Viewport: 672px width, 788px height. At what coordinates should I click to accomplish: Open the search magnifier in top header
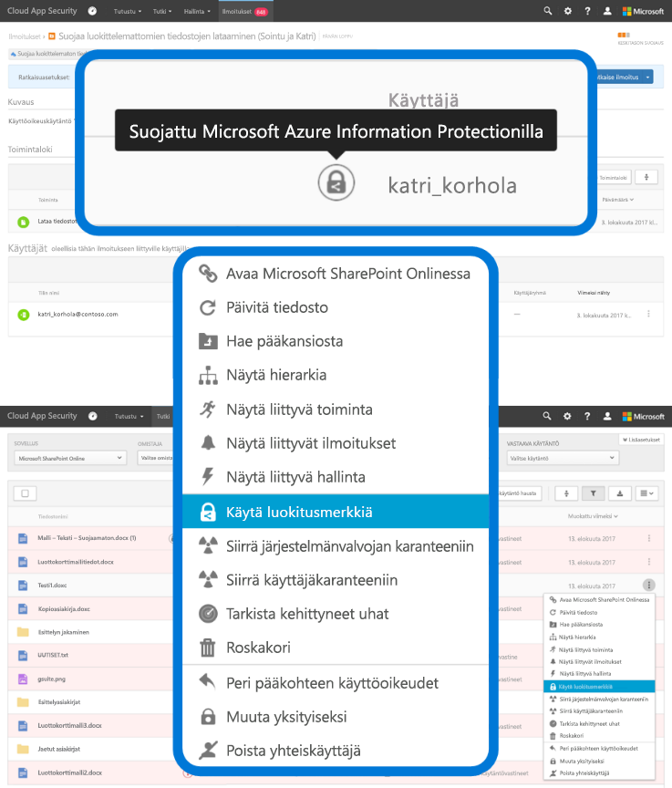[547, 11]
